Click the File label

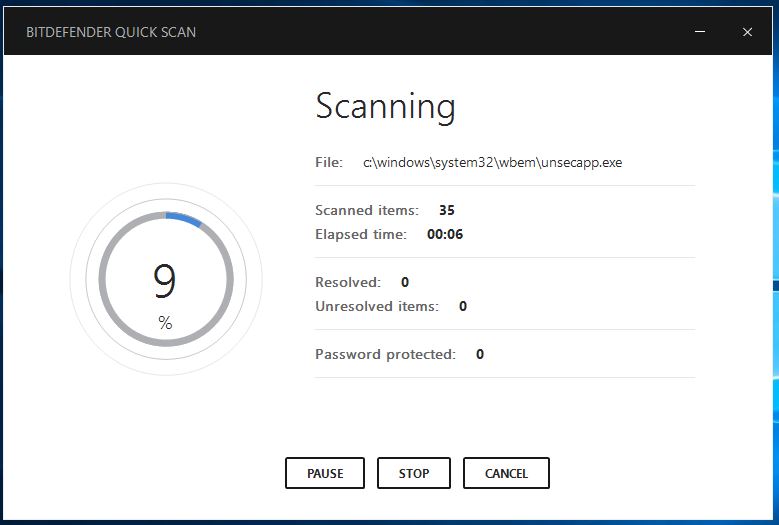(328, 162)
